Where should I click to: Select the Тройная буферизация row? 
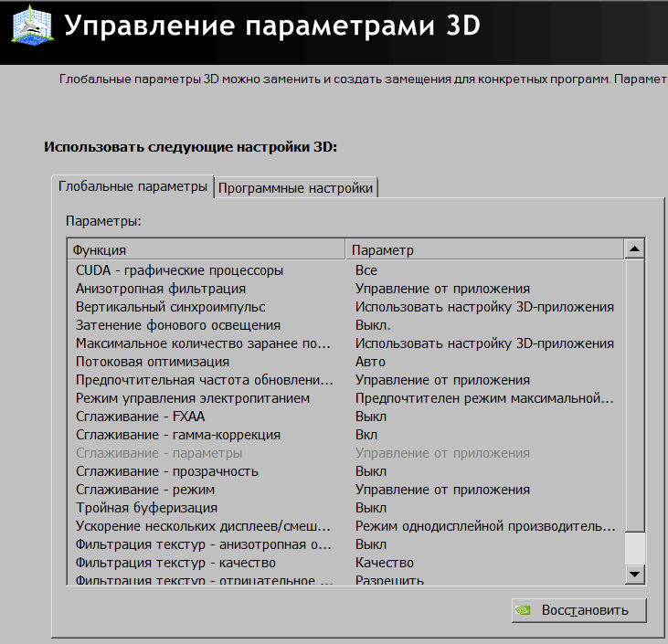click(146, 508)
